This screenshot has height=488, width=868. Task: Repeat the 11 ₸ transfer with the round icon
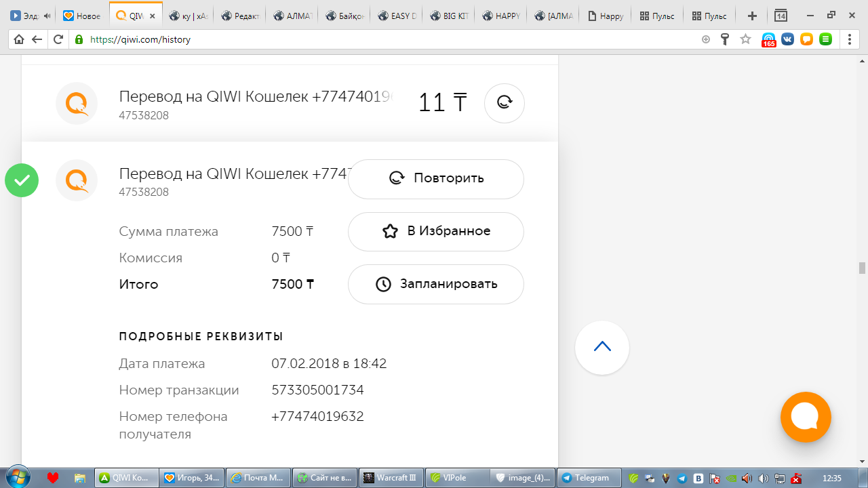(505, 103)
